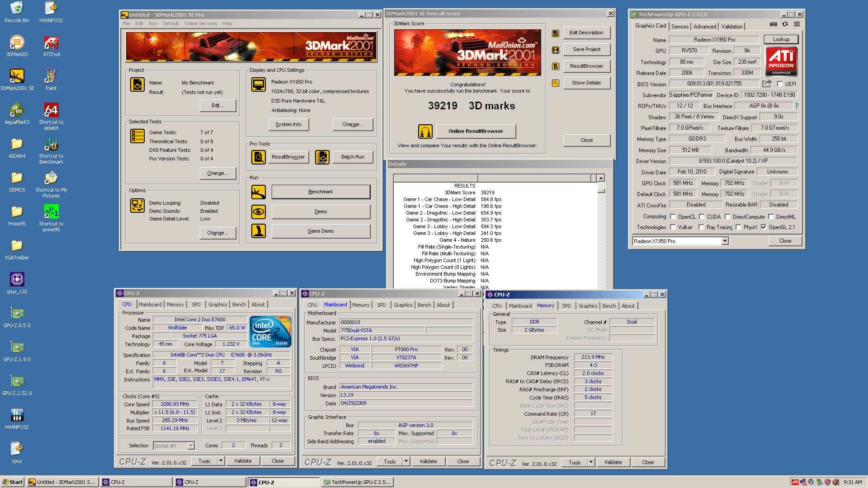Switch to Untitled - 3DMark2001 taskbar item

62,482
